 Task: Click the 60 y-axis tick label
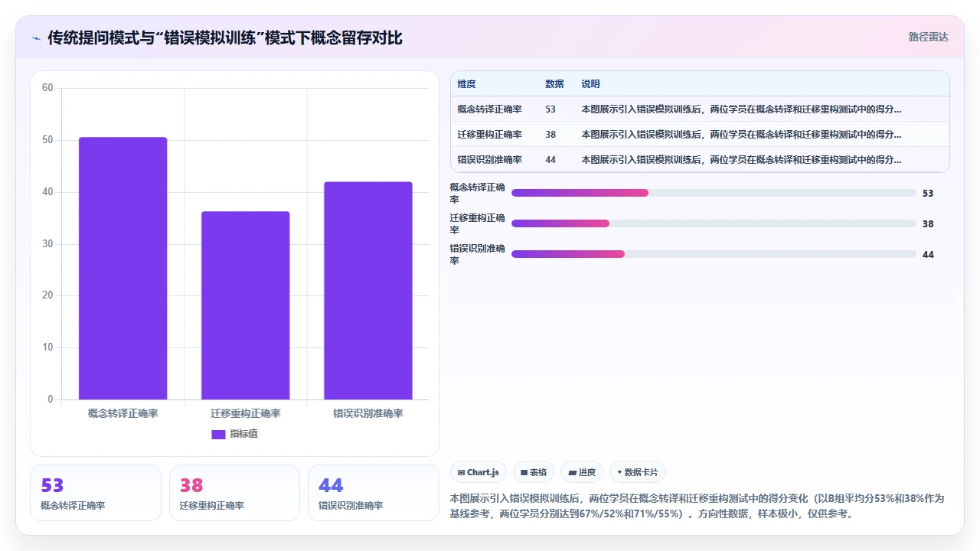(x=47, y=88)
